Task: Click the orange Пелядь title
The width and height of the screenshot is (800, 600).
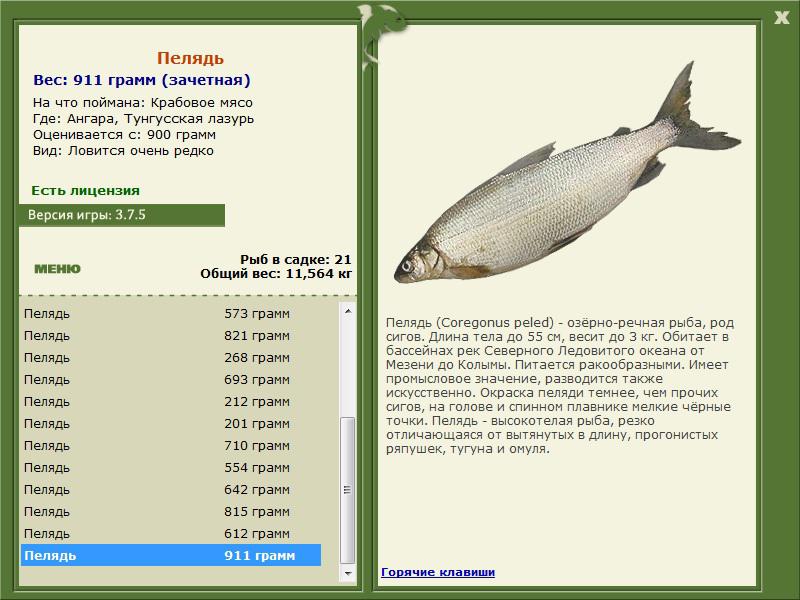Action: click(x=190, y=58)
